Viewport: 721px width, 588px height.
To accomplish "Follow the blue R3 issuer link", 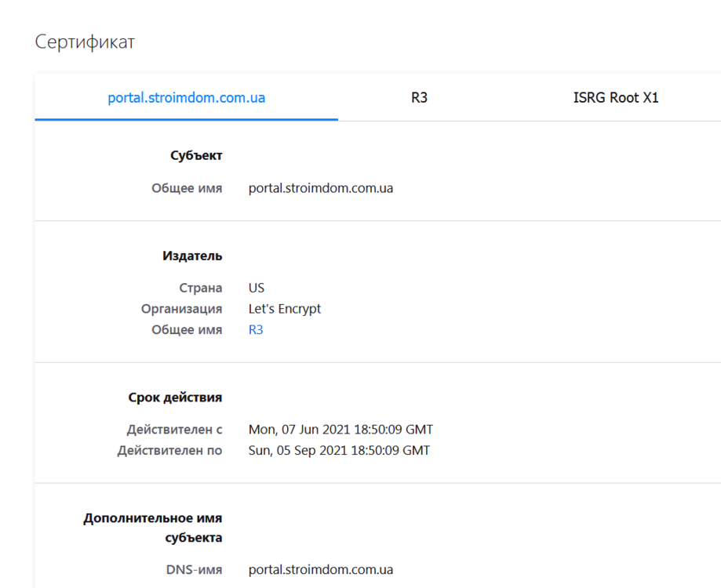I will point(256,330).
